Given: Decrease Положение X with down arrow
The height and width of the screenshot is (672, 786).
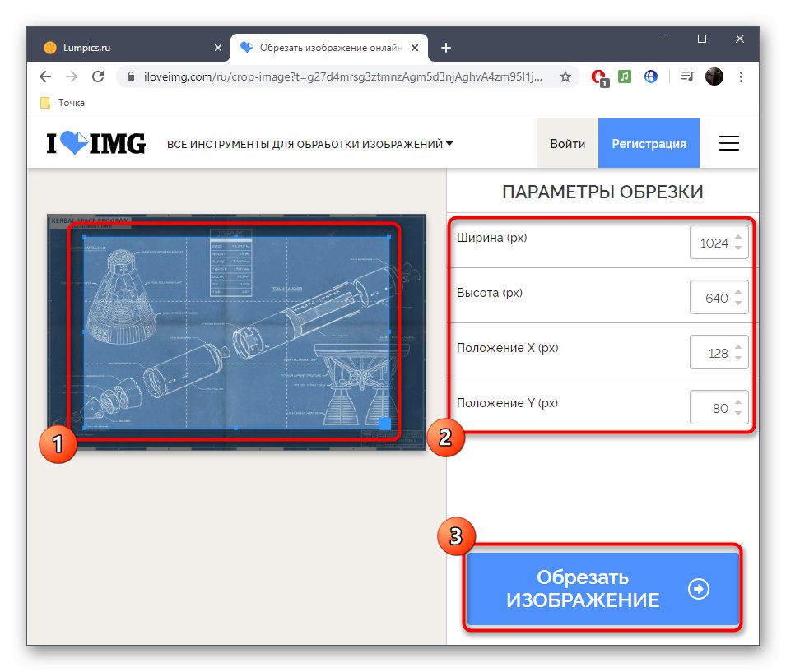Looking at the screenshot, I should pyautogui.click(x=738, y=358).
